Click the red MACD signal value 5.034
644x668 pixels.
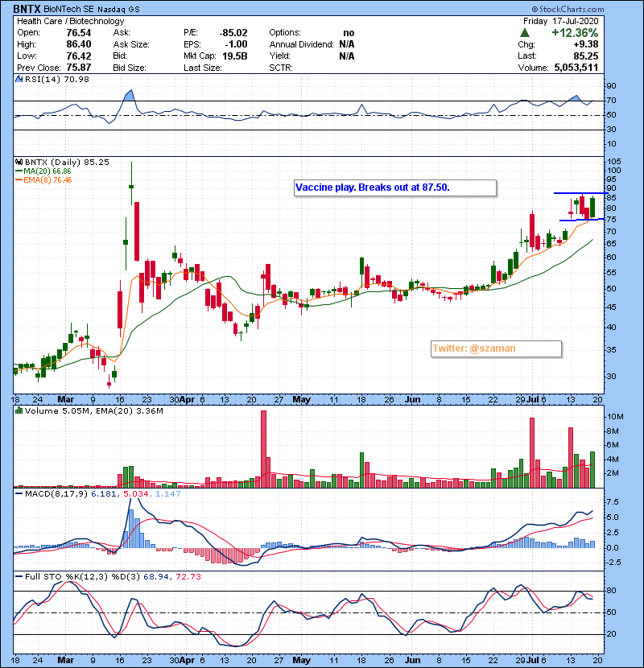point(135,494)
